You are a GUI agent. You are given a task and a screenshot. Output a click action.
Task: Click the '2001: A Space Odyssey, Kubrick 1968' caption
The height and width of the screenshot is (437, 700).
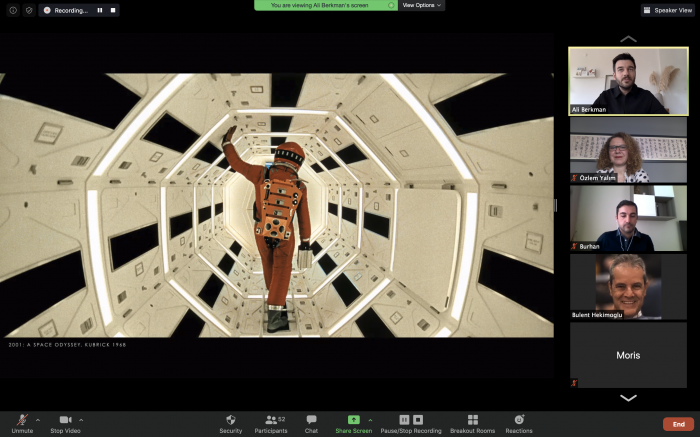point(67,345)
